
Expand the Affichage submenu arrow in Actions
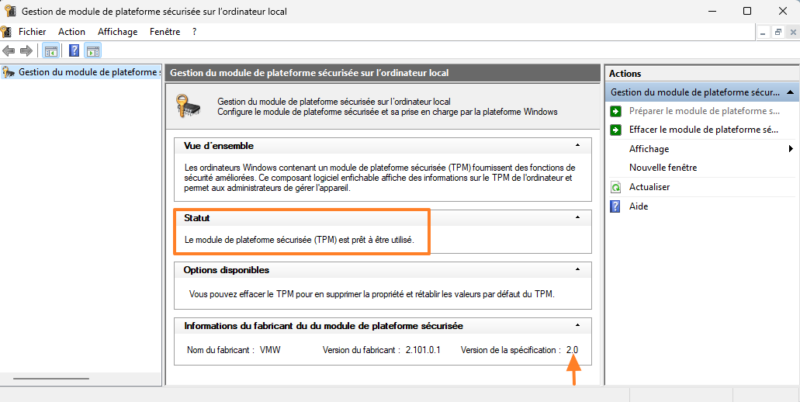(x=791, y=149)
